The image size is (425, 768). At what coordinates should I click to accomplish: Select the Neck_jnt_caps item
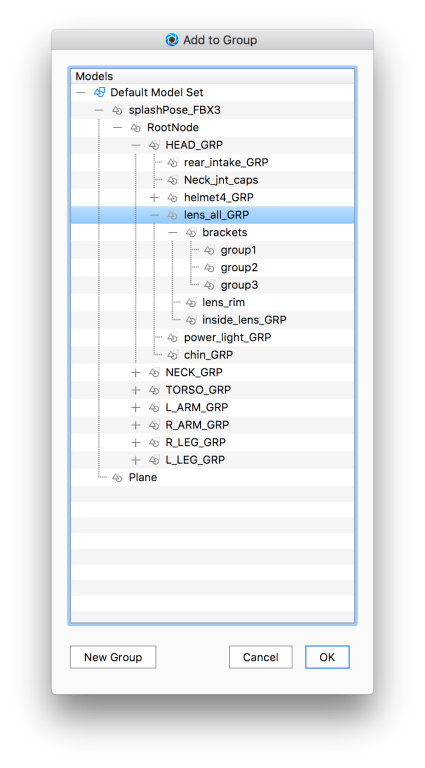221,180
